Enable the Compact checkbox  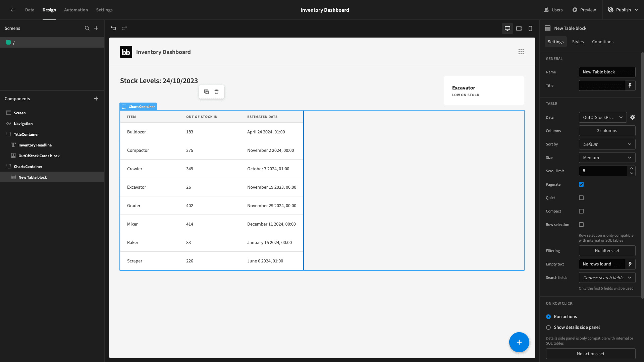pyautogui.click(x=581, y=211)
